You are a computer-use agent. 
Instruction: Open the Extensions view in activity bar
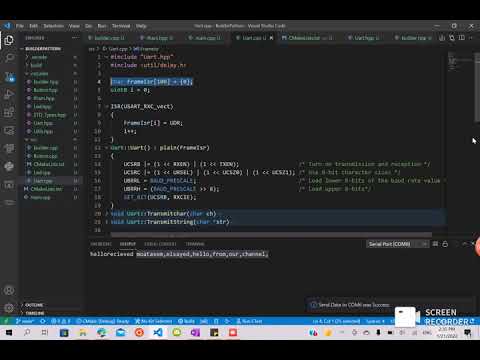point(9,112)
